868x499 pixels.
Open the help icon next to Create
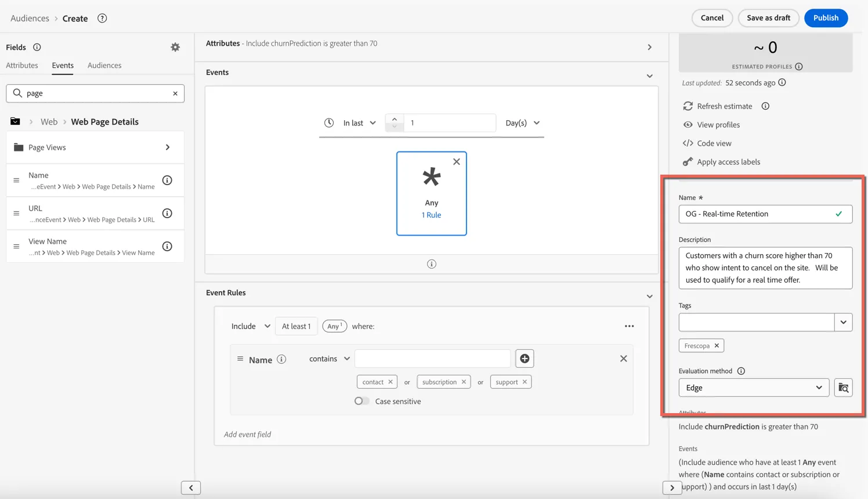[x=102, y=18]
